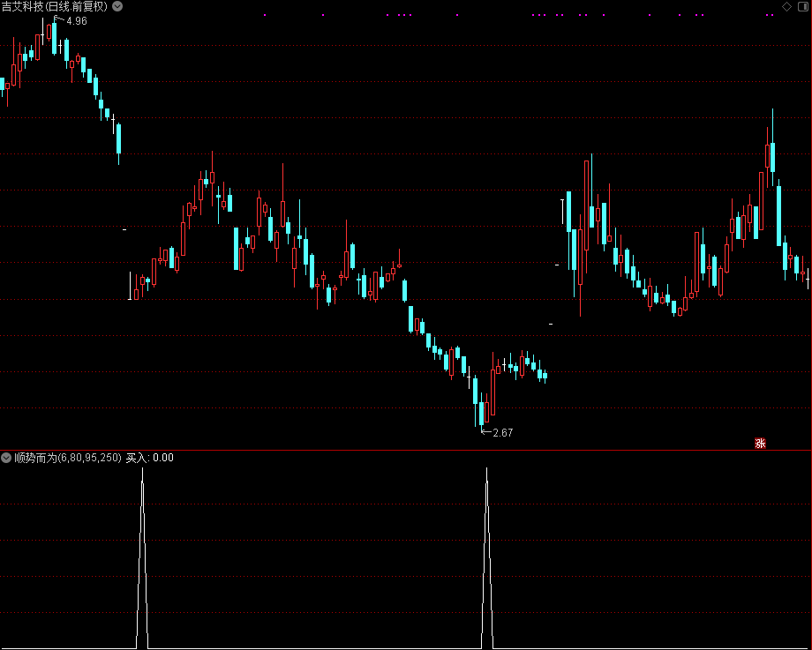This screenshot has width=812, height=650.
Task: Click the red 涨 marker icon
Action: [760, 443]
